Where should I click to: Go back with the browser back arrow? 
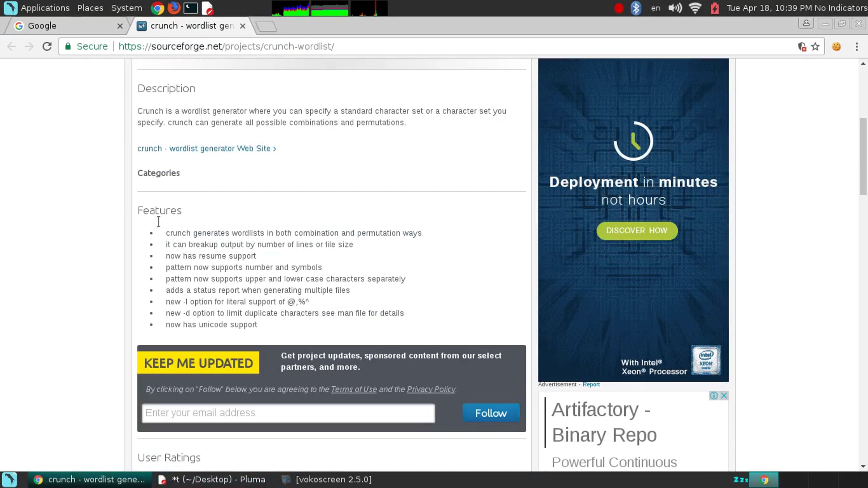tap(12, 46)
